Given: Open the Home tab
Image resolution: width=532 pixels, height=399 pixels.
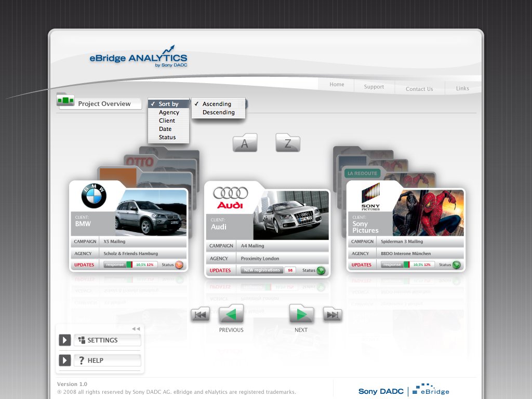Looking at the screenshot, I should click(337, 85).
